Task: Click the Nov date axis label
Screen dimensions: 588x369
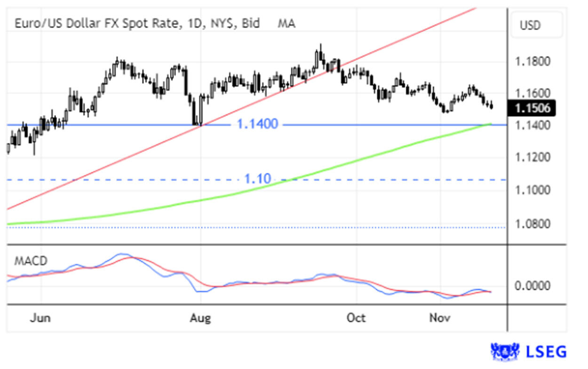Action: 440,318
